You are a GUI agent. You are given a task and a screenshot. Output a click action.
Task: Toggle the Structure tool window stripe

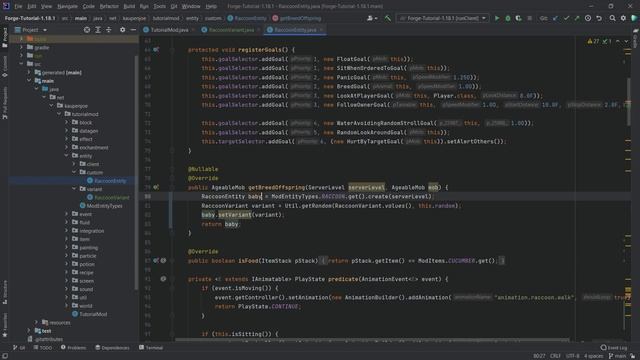click(5, 292)
